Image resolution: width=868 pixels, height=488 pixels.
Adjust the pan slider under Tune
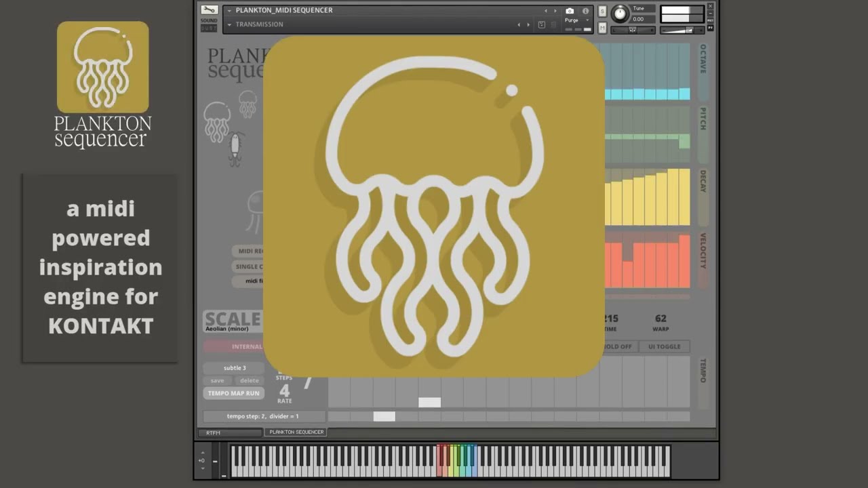tap(632, 30)
